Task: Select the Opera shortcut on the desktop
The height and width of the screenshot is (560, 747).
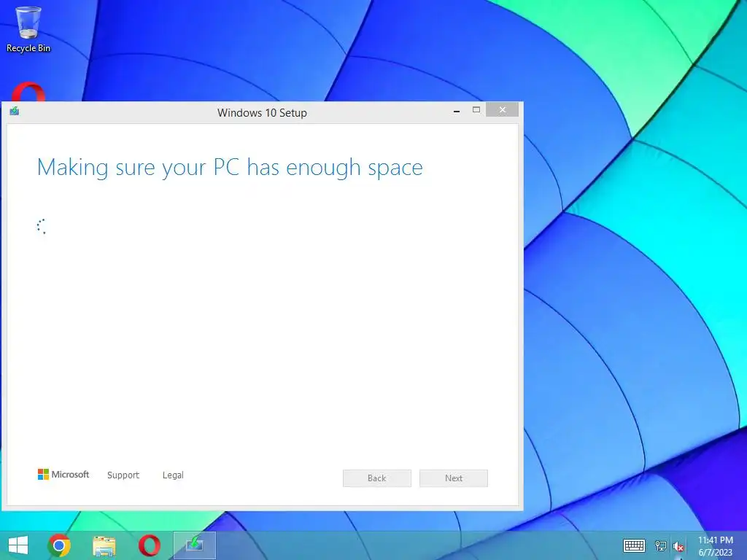Action: (28, 92)
